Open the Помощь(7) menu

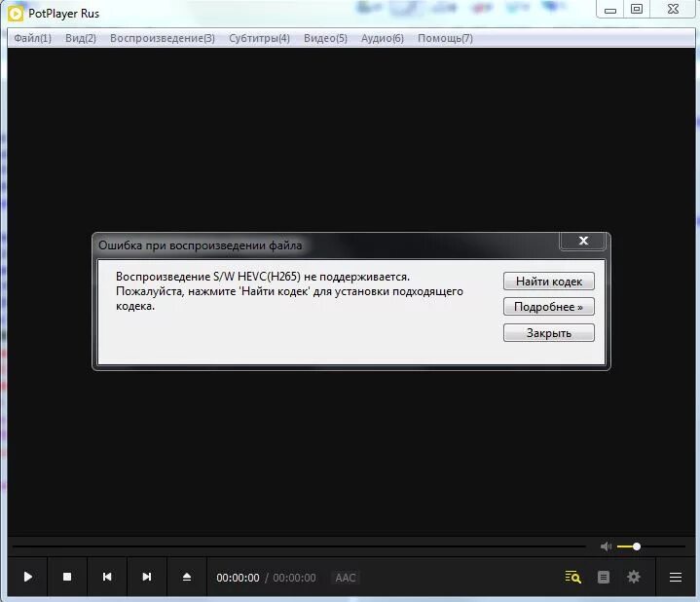[x=445, y=38]
